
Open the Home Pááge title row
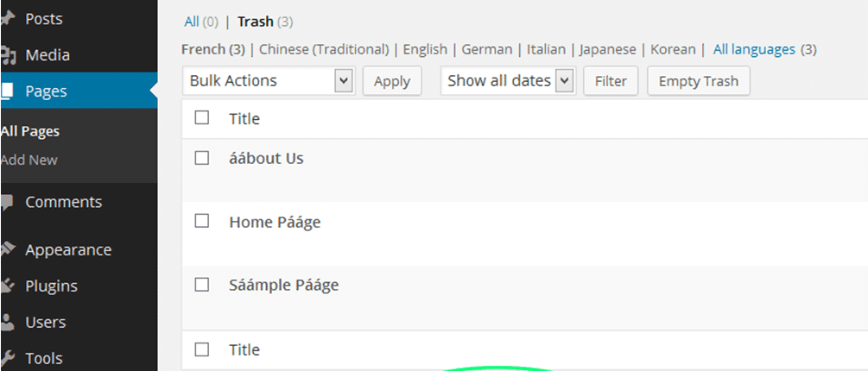(275, 222)
